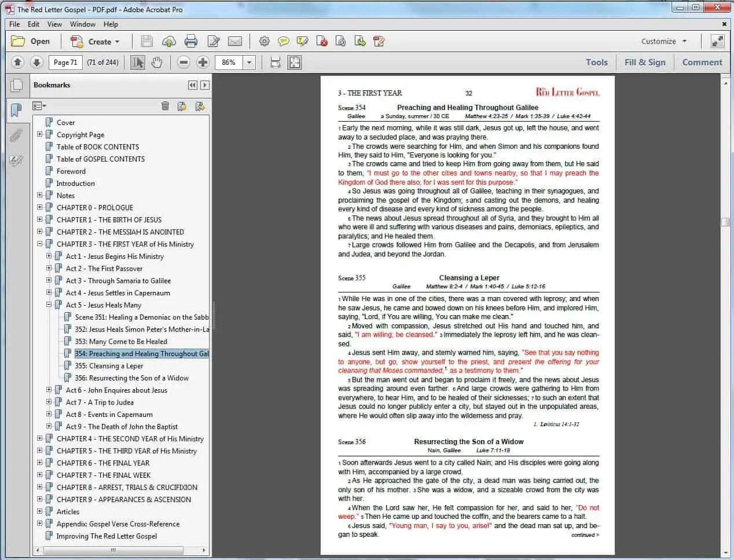
Task: Click the Extract pages icon
Action: point(360,41)
